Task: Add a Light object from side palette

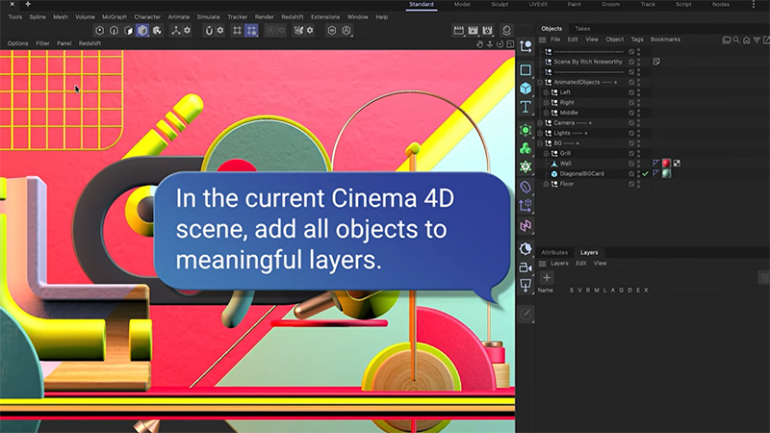Action: pos(525,285)
